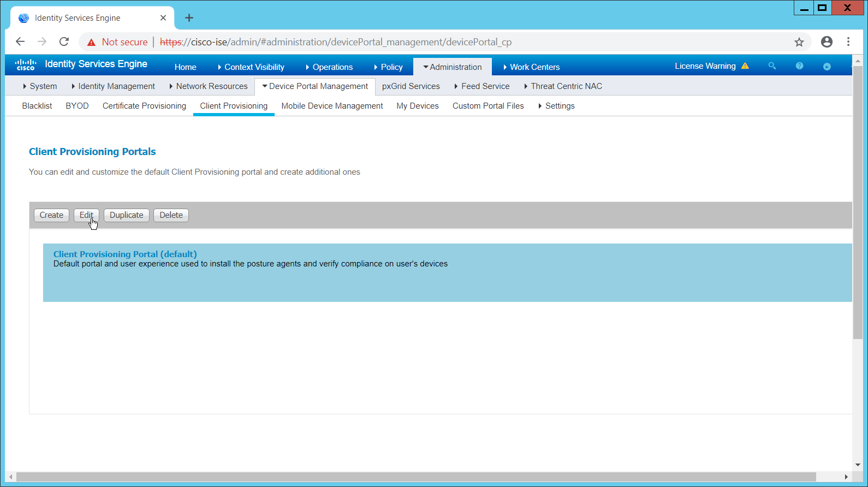Go to the My Devices tab
Image resolution: width=868 pixels, height=487 pixels.
coord(417,106)
